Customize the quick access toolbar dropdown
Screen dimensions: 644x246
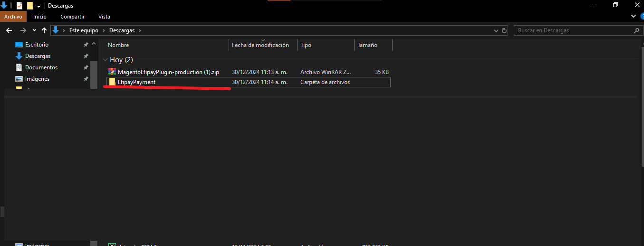[38, 6]
